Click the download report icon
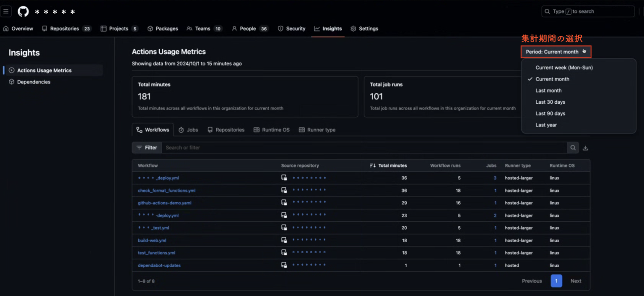Screen dimensions: 644x296 click(x=586, y=148)
